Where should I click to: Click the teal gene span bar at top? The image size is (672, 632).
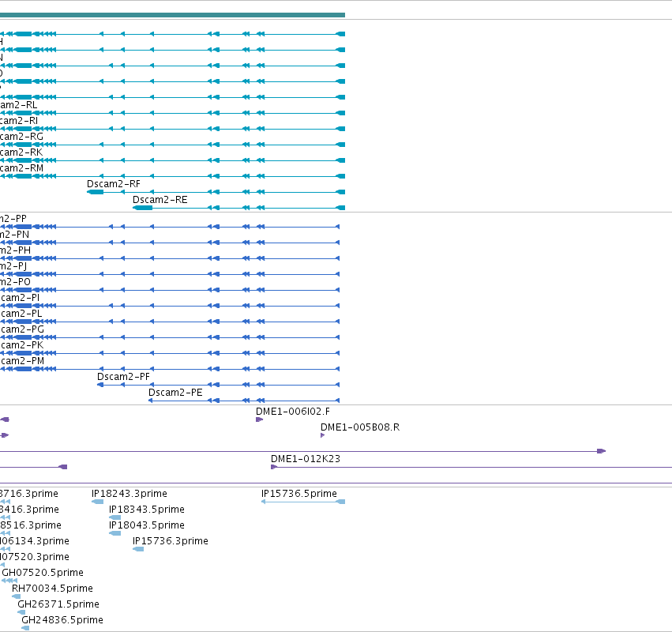172,15
